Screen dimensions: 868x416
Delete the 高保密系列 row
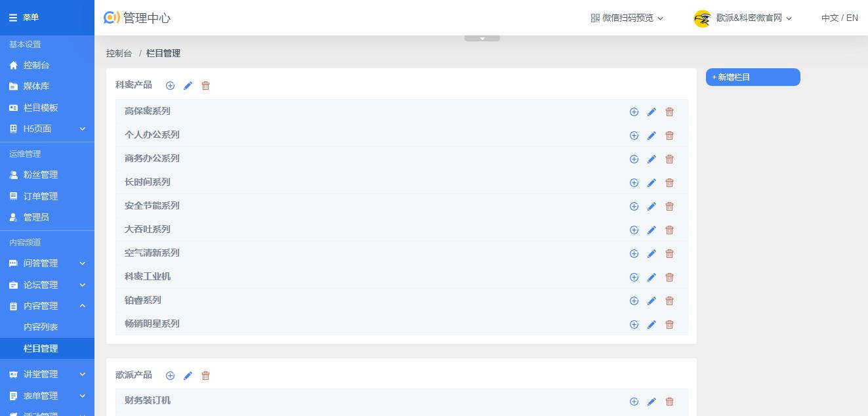click(669, 112)
